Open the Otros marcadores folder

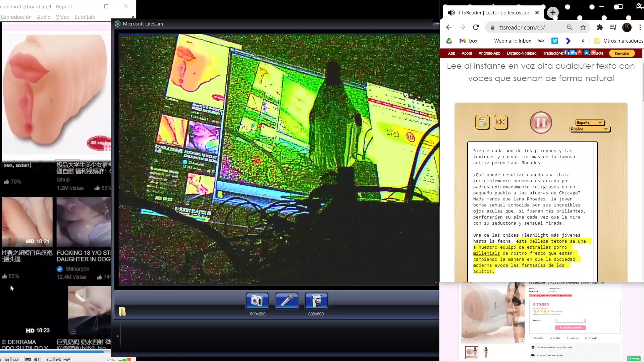click(619, 41)
